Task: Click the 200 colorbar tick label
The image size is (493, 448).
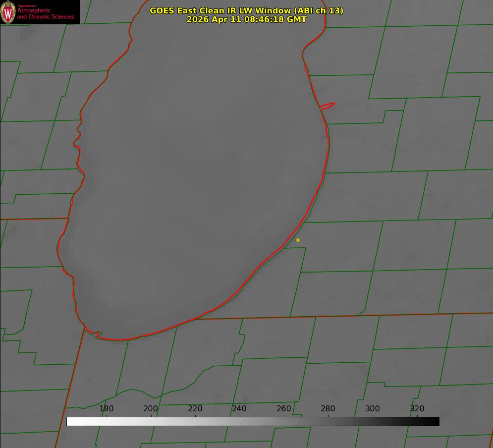Action: pyautogui.click(x=151, y=408)
